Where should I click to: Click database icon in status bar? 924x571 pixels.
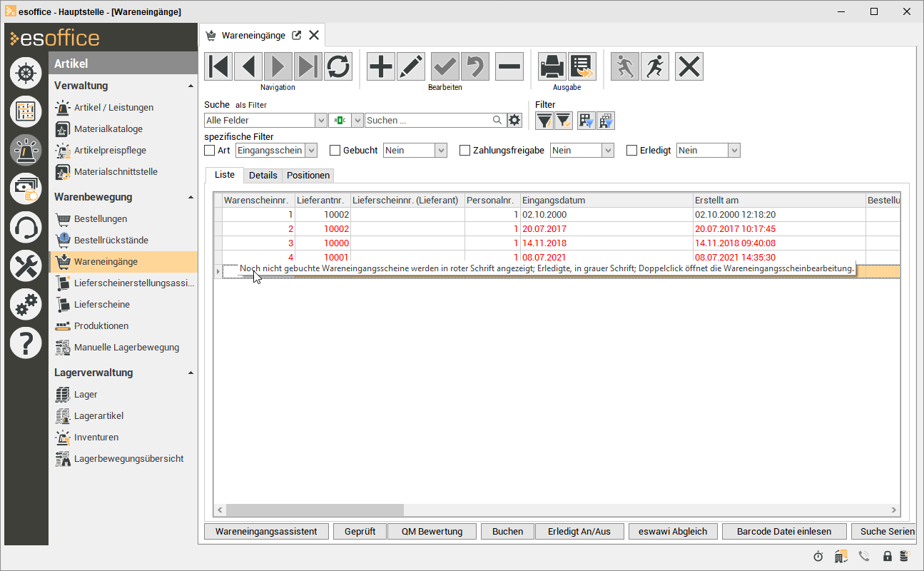tap(904, 556)
